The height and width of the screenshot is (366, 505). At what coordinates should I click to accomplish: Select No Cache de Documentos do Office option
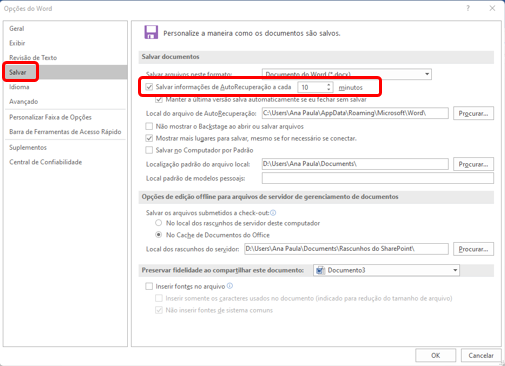pyautogui.click(x=159, y=235)
